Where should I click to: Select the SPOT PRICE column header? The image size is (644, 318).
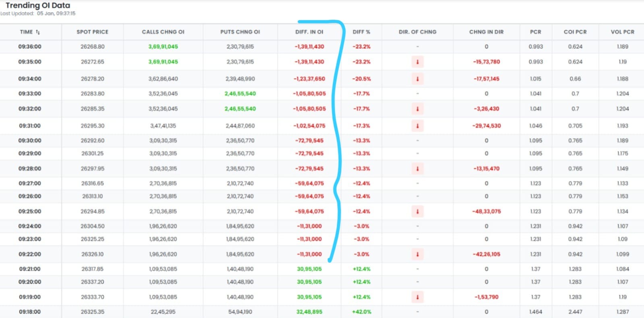click(x=92, y=32)
